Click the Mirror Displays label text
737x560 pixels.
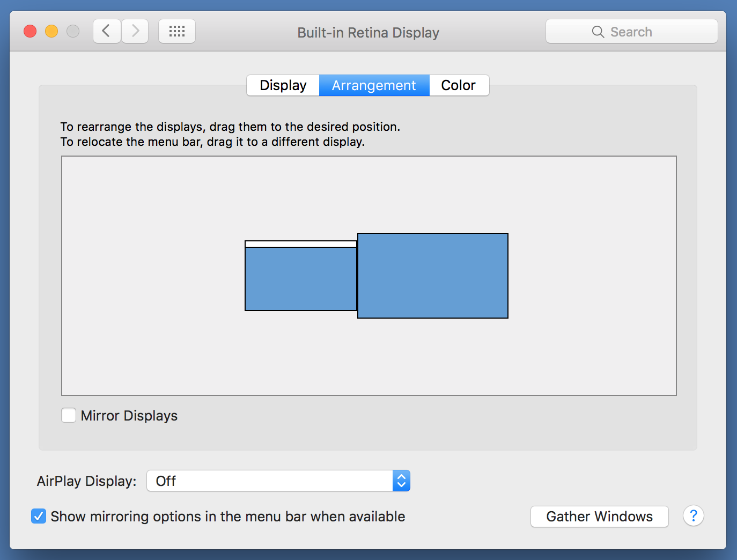[129, 416]
